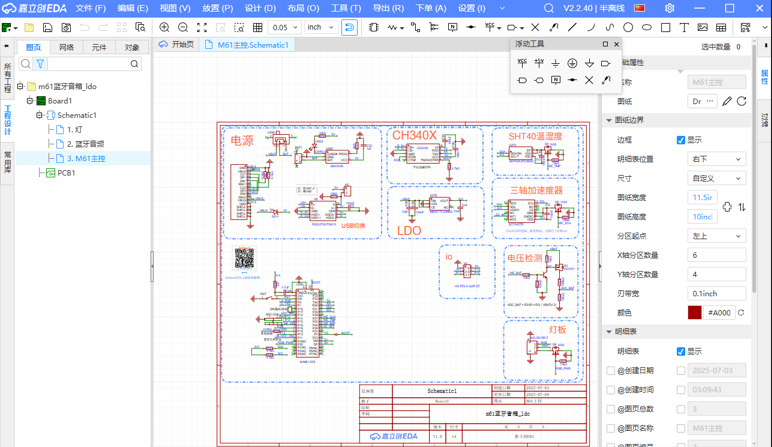
Task: Click the filter funnel icon in left panel
Action: pos(40,64)
